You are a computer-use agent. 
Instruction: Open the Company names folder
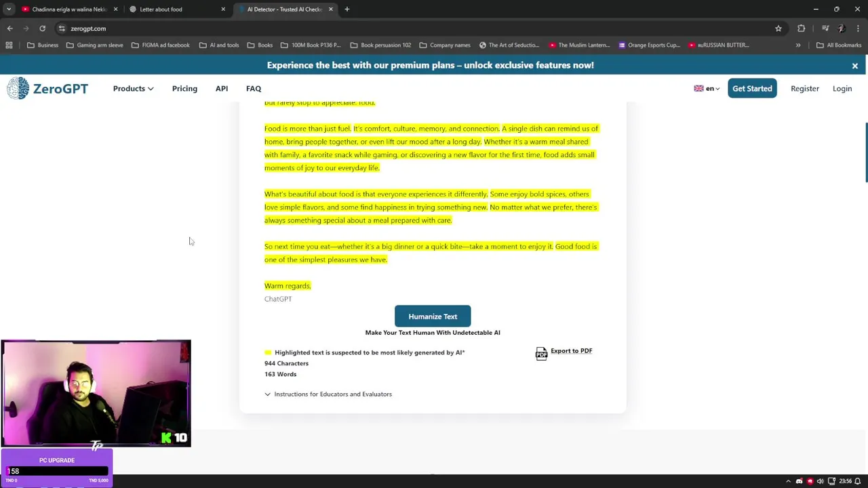pos(444,45)
